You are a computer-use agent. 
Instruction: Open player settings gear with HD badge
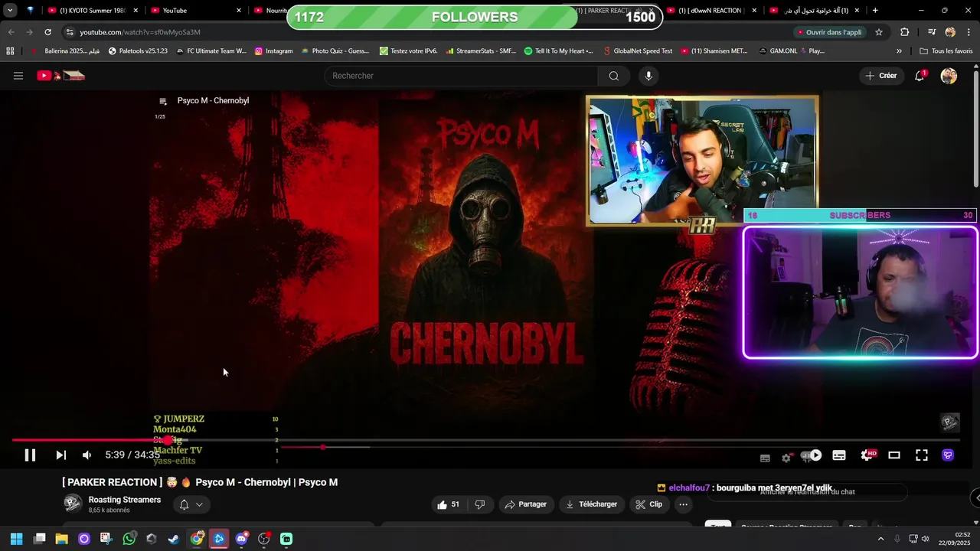click(867, 455)
